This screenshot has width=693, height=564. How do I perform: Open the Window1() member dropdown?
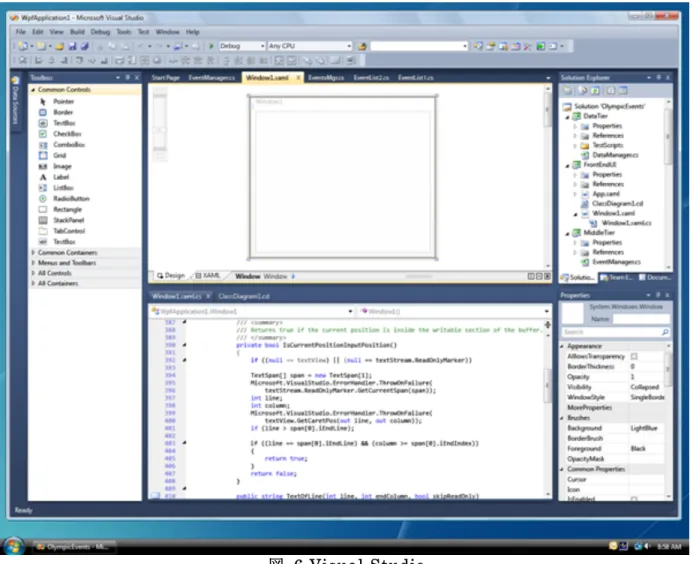[547, 312]
